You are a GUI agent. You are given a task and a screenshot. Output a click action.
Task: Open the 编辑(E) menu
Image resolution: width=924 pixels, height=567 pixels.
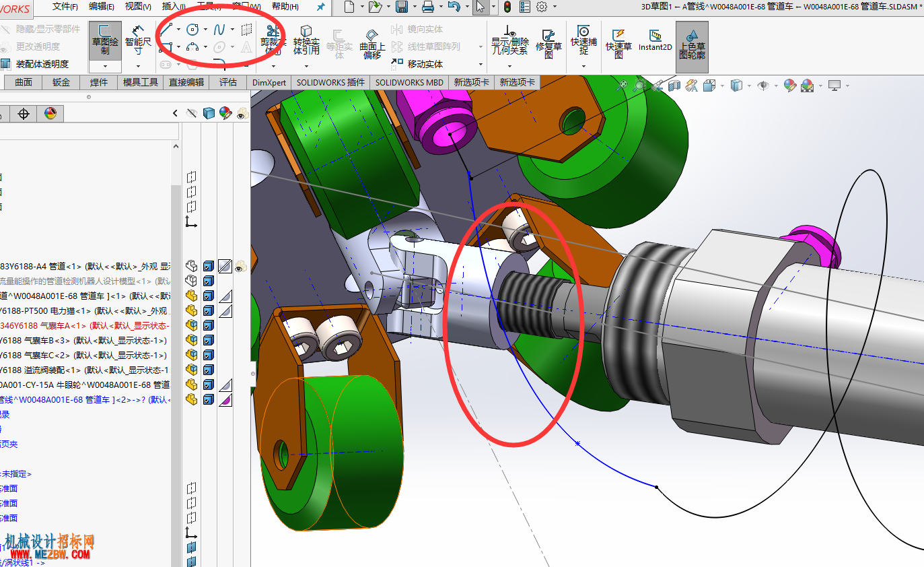[102, 7]
